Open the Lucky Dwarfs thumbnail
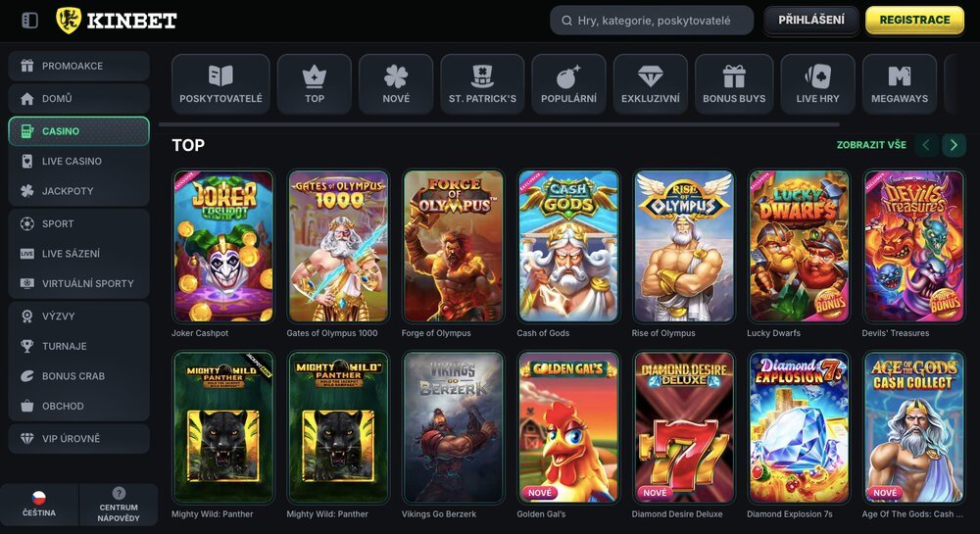Screen dimensions: 980x534 click(x=799, y=246)
